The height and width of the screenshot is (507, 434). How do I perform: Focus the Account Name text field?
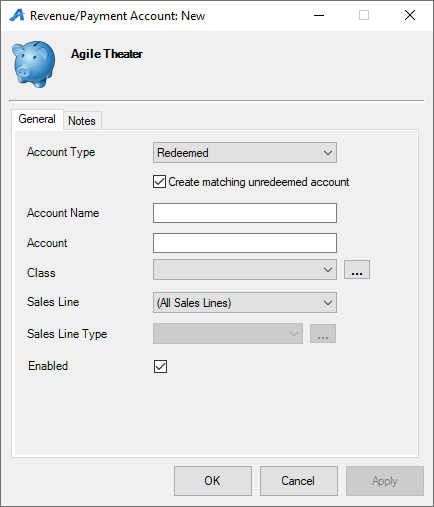[x=245, y=213]
